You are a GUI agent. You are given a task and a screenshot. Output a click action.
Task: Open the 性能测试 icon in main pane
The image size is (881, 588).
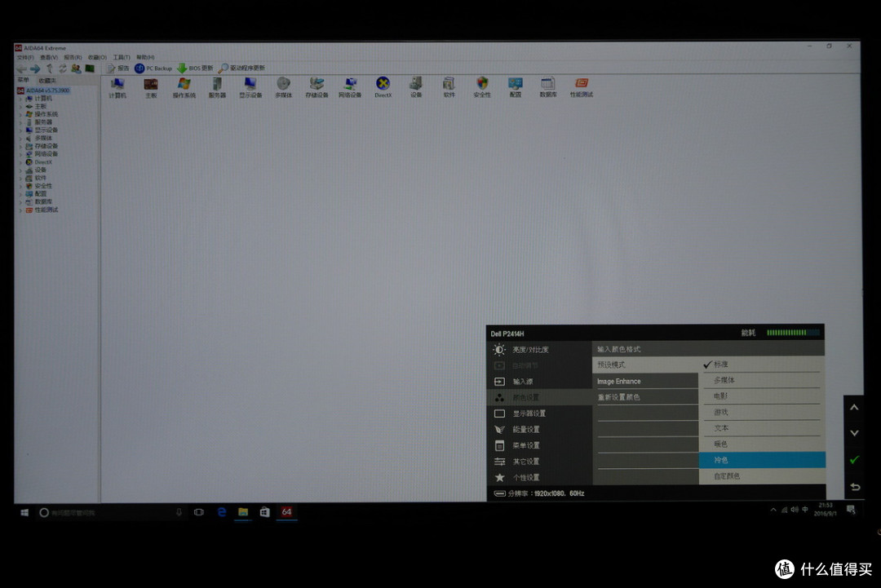point(581,87)
